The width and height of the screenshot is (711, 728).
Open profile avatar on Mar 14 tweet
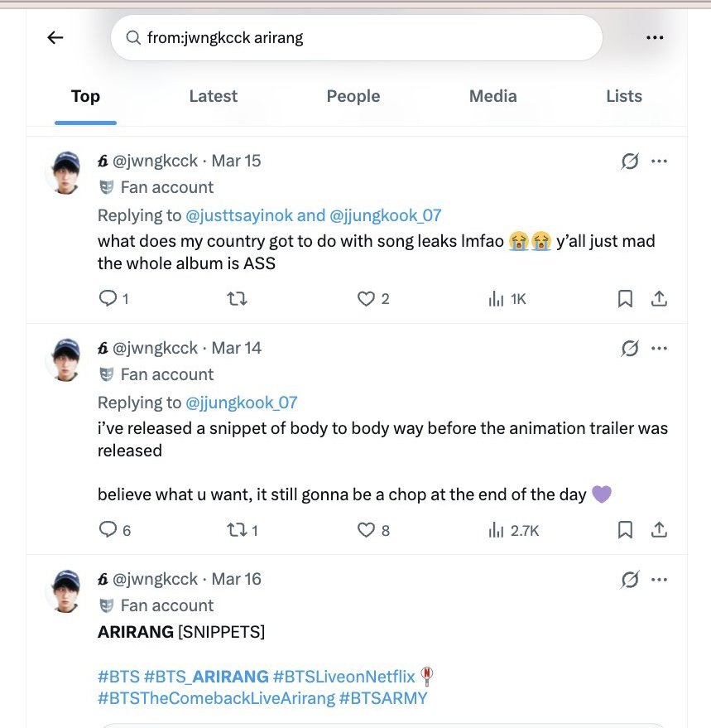click(66, 359)
